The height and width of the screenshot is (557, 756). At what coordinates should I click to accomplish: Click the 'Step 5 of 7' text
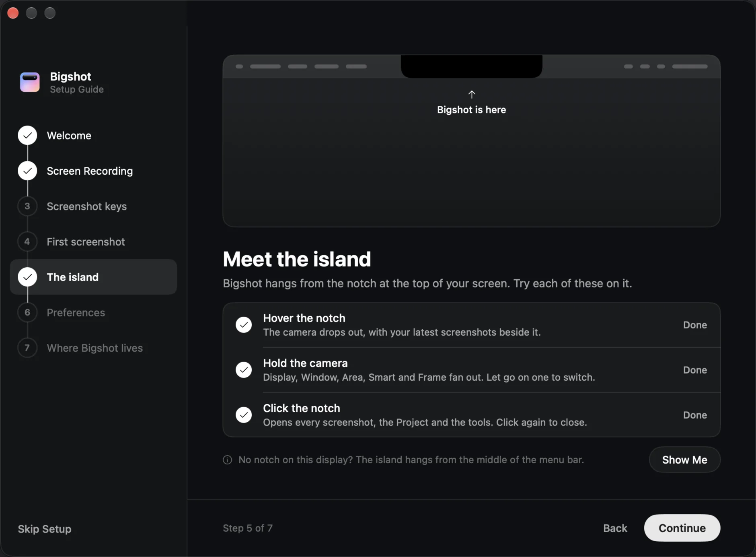(248, 528)
